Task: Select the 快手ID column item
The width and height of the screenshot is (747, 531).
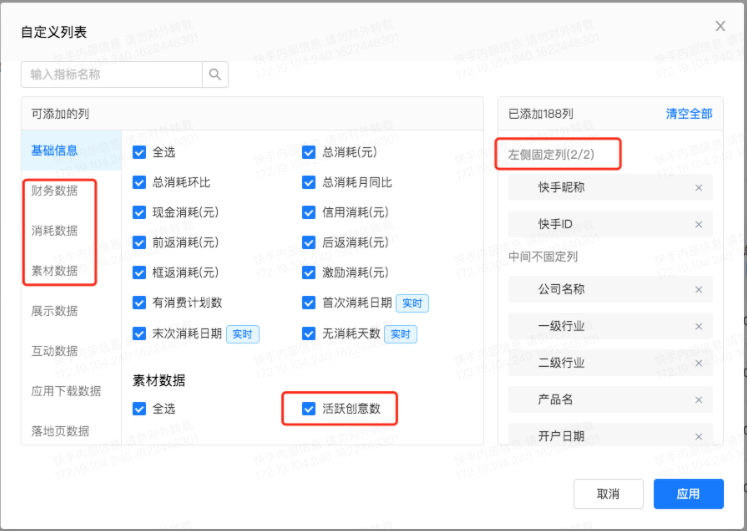Action: click(610, 224)
